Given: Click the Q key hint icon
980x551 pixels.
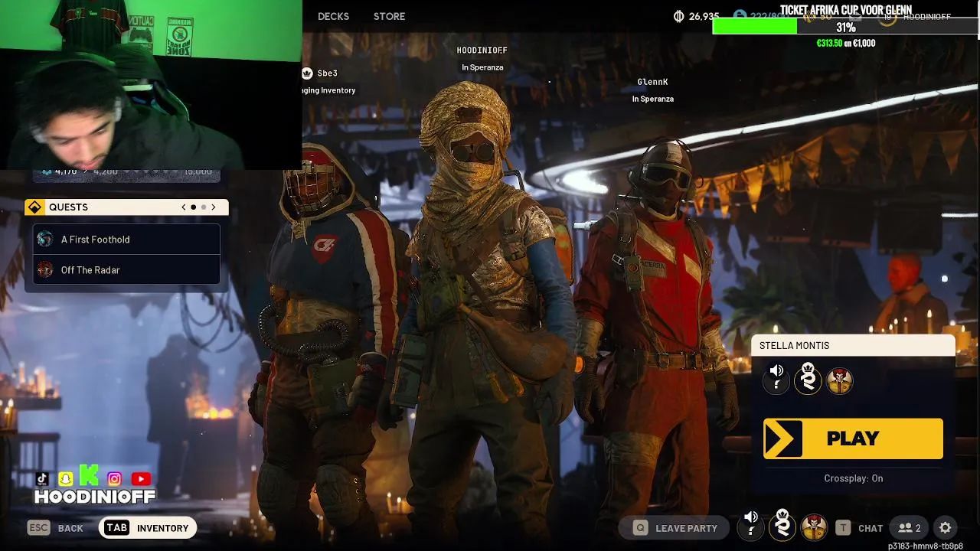Looking at the screenshot, I should (x=641, y=528).
